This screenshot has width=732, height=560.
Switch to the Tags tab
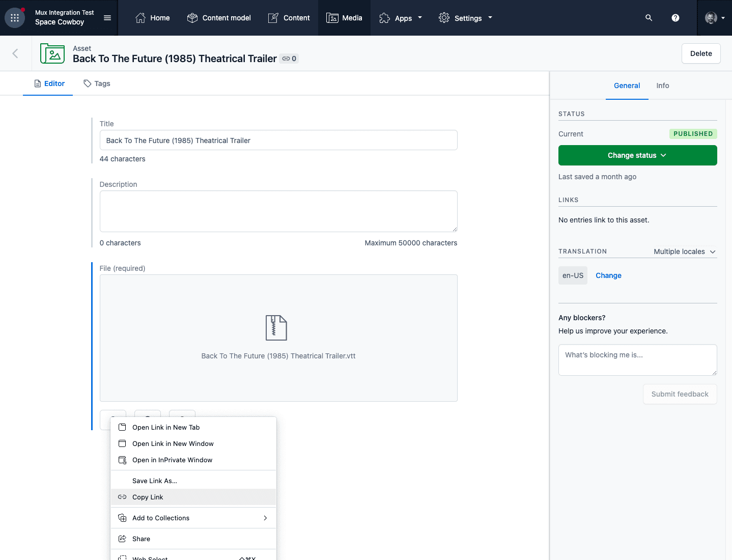97,83
